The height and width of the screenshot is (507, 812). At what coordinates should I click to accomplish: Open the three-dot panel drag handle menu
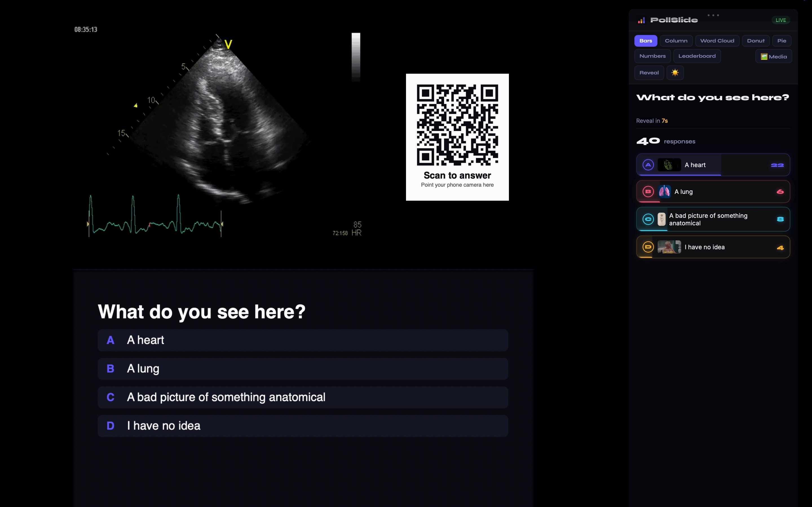click(x=713, y=15)
